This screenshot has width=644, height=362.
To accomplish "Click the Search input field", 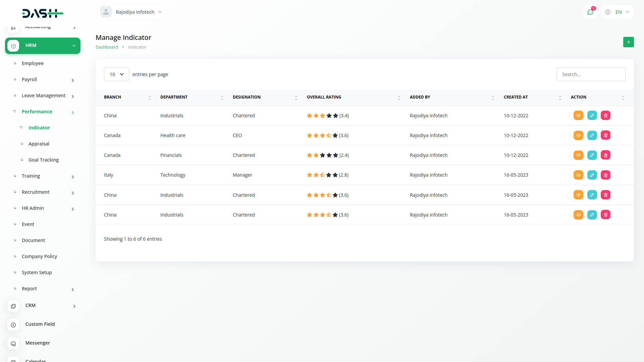I will (591, 74).
